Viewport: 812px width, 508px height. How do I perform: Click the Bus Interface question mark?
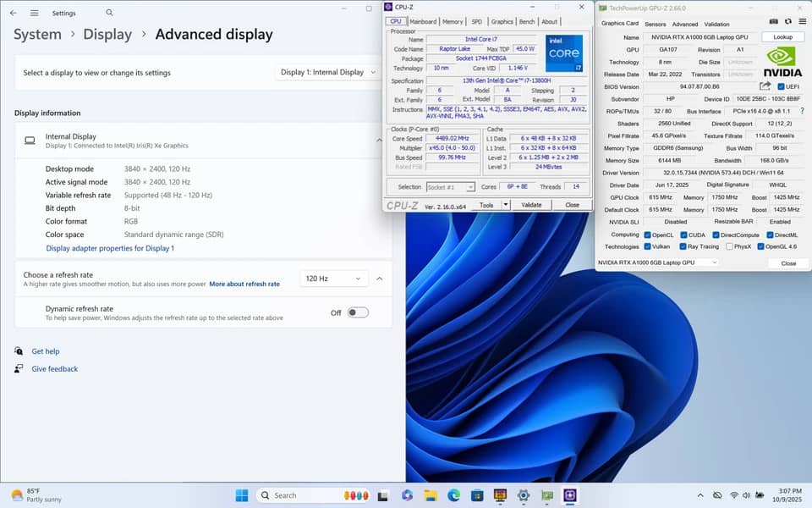point(802,111)
